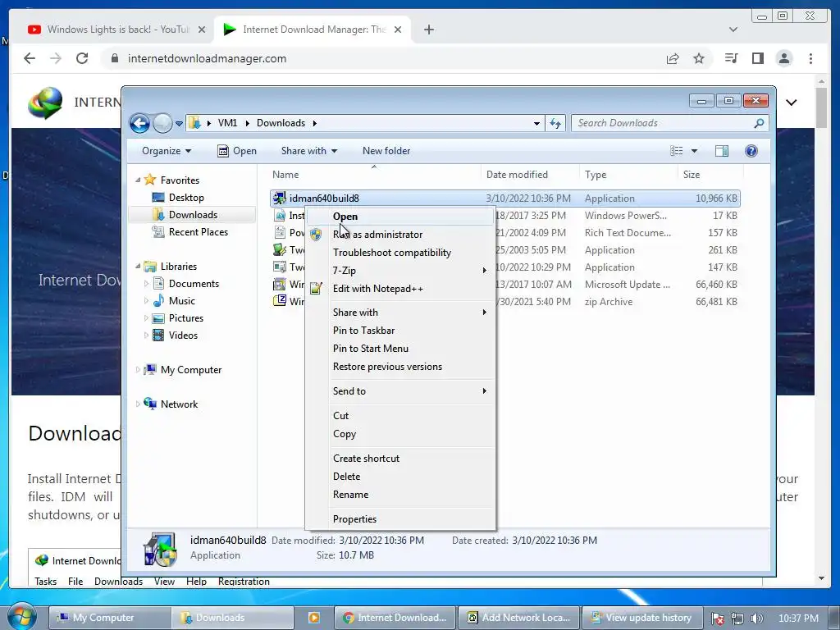Click Action Center flag tray icon
This screenshot has width=840, height=630.
pos(718,619)
